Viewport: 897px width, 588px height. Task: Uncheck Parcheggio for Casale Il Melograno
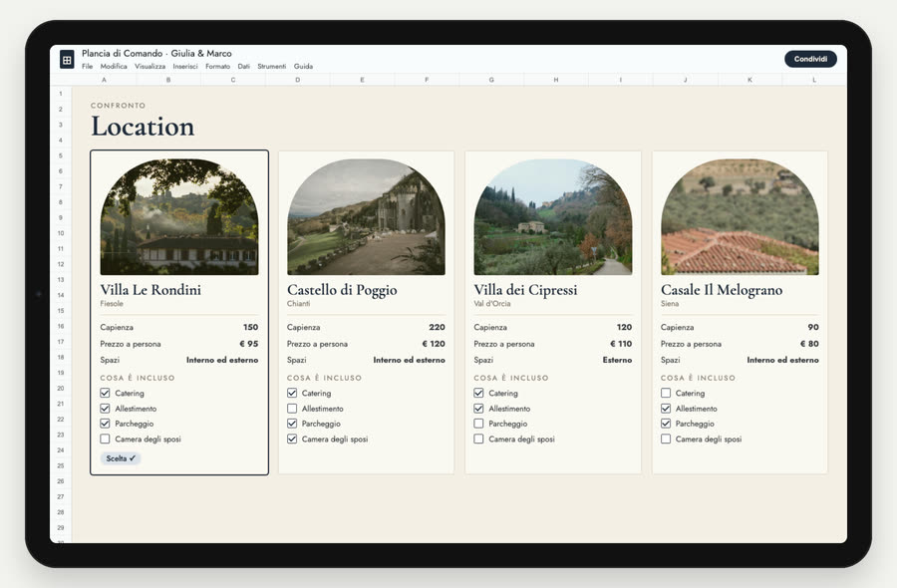click(666, 424)
